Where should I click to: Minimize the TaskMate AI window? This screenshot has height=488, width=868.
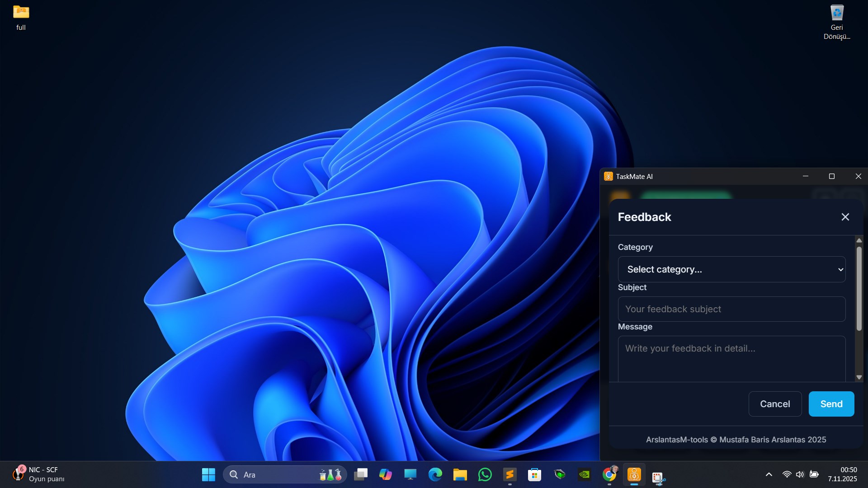pyautogui.click(x=805, y=176)
